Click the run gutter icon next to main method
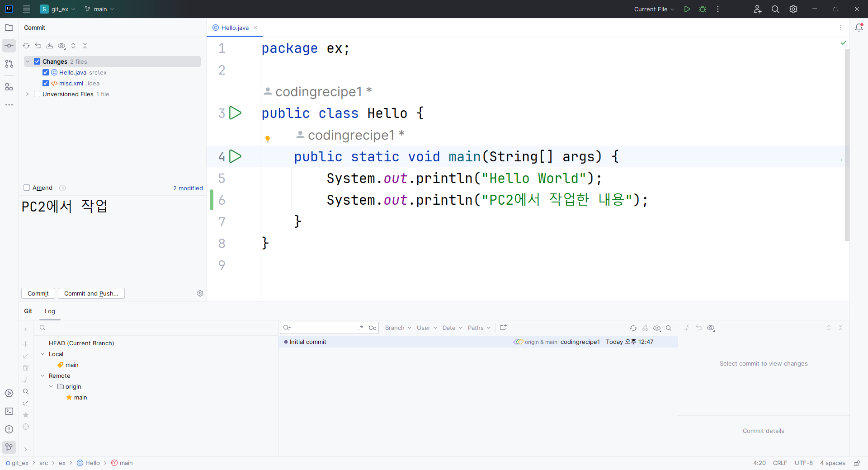Screen dimensions: 868x470 [235, 156]
